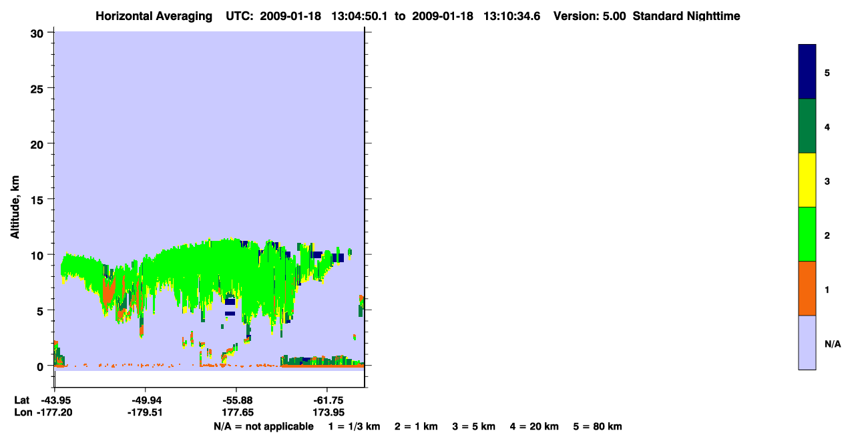Click the 'Lat' row label
The height and width of the screenshot is (445, 868).
(21, 400)
